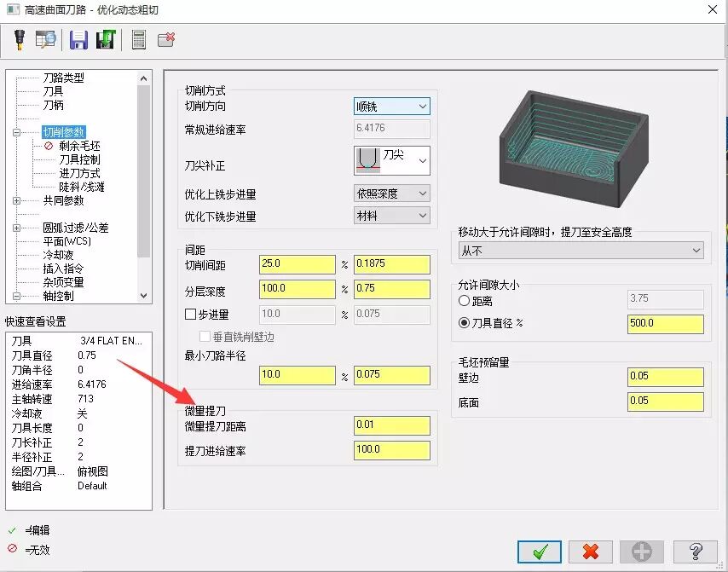The image size is (728, 572).
Task: Select 平面(WCS) in the tree
Action: 66,241
